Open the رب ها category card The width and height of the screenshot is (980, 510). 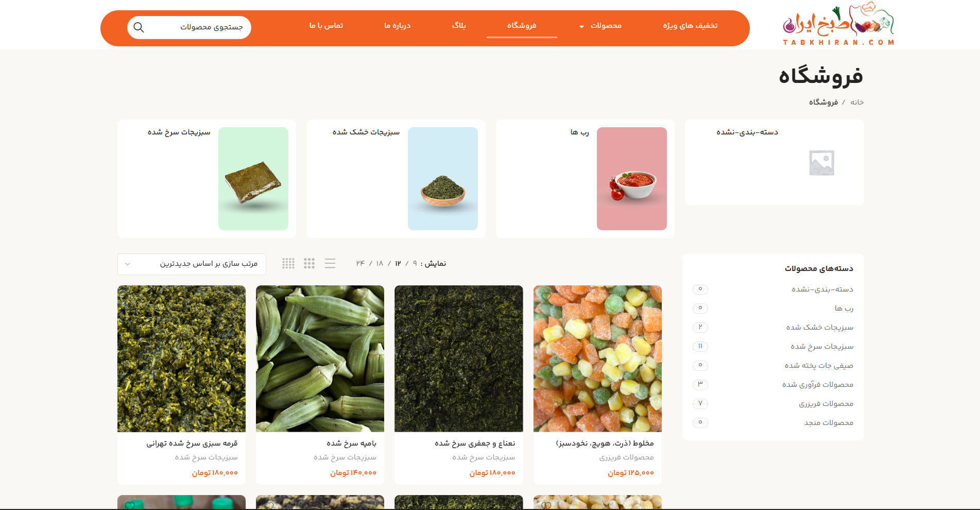(x=585, y=179)
